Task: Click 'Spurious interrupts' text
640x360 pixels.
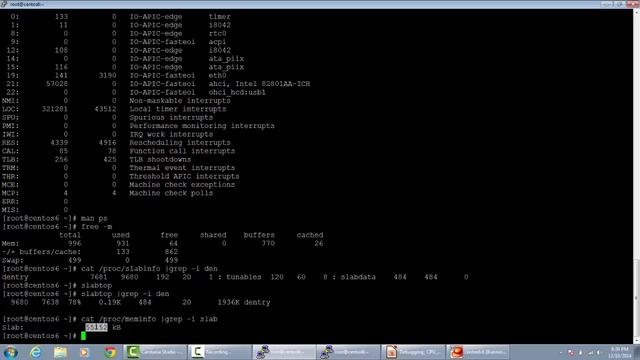Action: point(171,118)
